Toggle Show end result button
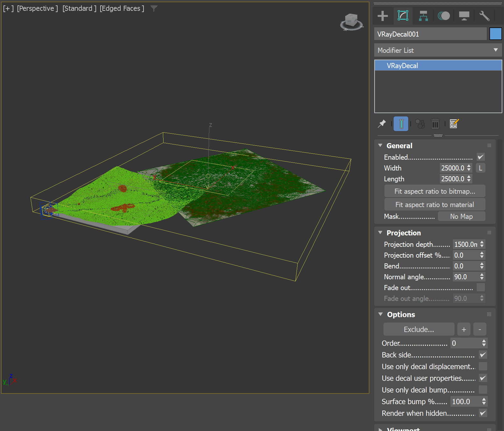Image resolution: width=504 pixels, height=431 pixels. click(401, 124)
